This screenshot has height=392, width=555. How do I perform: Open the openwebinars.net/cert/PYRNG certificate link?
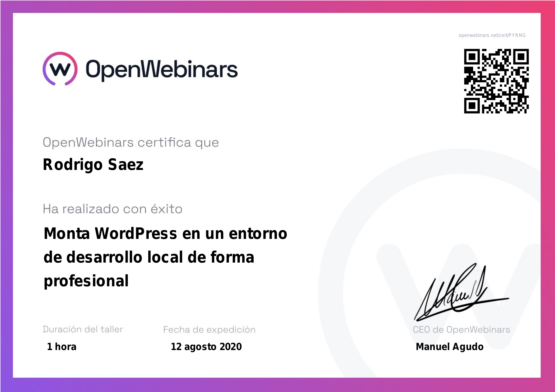tap(492, 35)
